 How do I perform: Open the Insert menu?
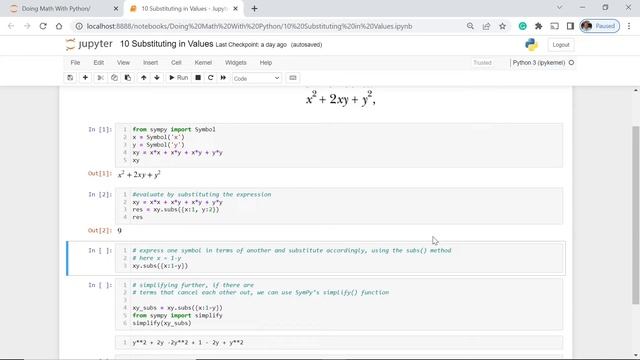tap(150, 62)
